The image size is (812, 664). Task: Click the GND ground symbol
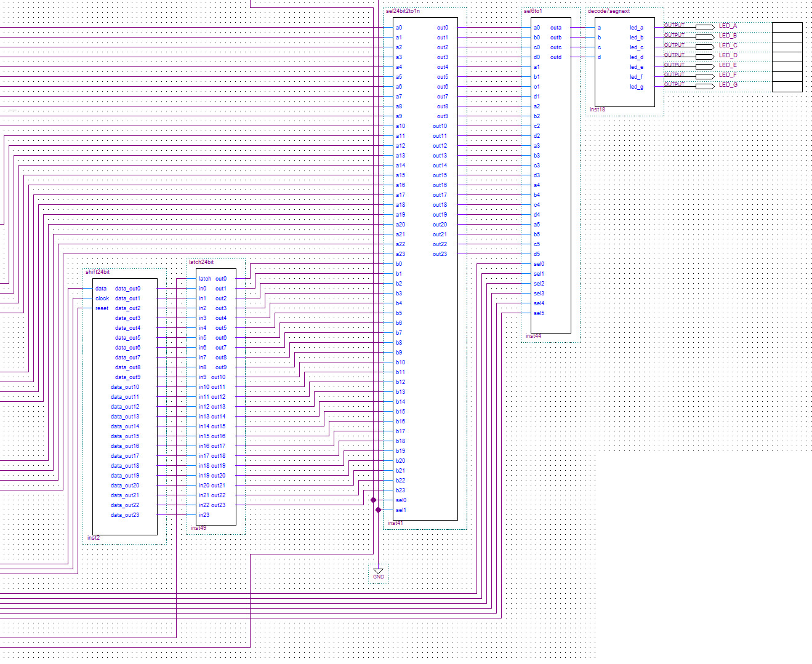click(378, 573)
